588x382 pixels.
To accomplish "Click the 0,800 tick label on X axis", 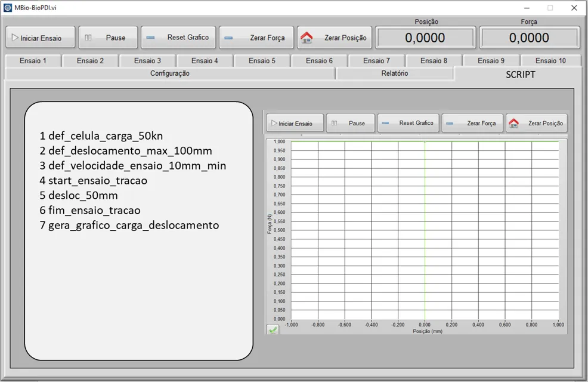I will (x=531, y=325).
